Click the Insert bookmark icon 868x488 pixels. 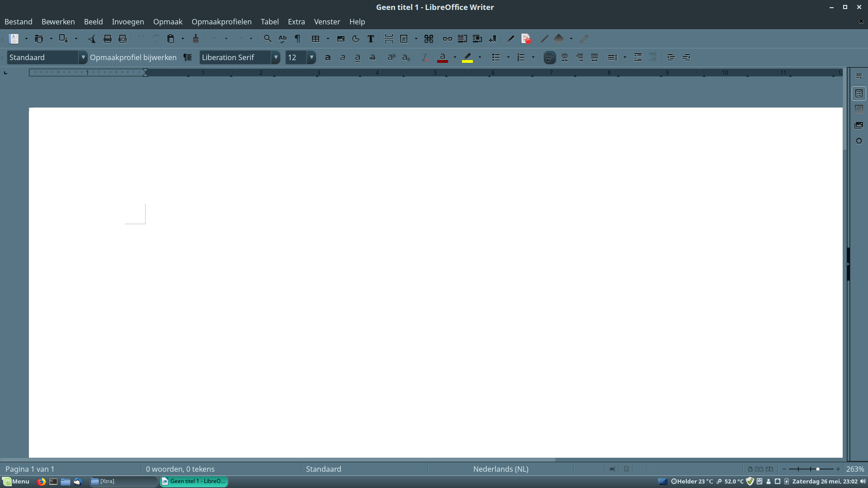[x=492, y=39]
